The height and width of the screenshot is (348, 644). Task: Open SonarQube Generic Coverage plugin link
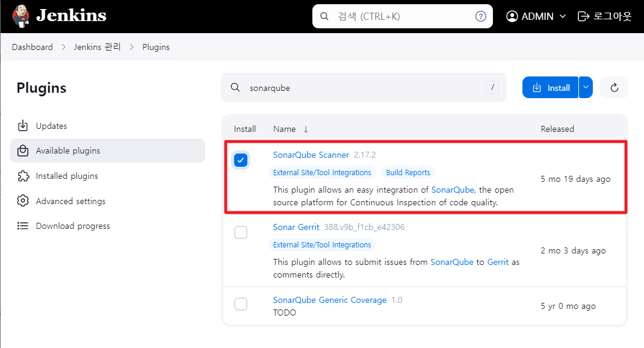330,300
